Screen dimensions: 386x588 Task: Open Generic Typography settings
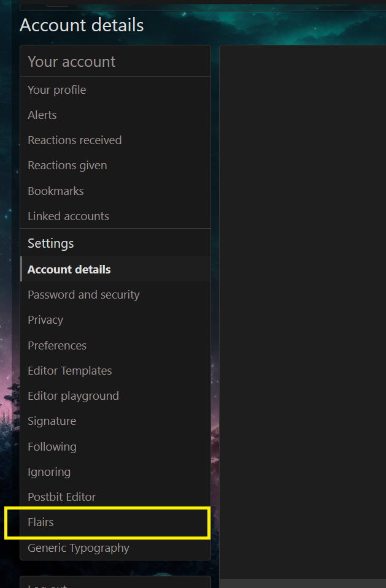(x=115, y=548)
